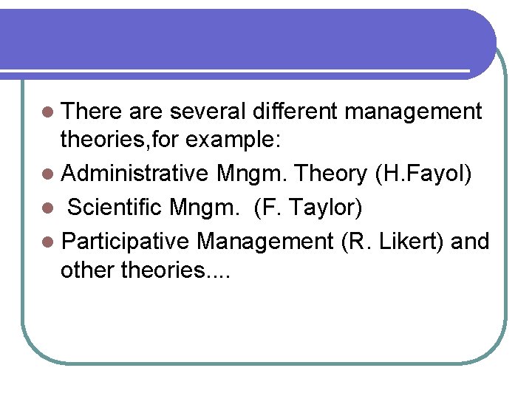Click the word 'different' in first line
532x399 pixels.
294,112
